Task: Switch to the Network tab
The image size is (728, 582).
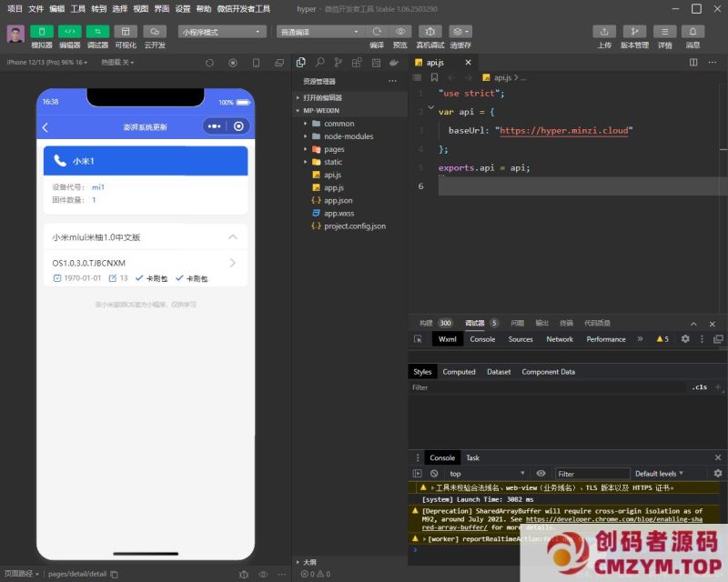Action: [559, 338]
